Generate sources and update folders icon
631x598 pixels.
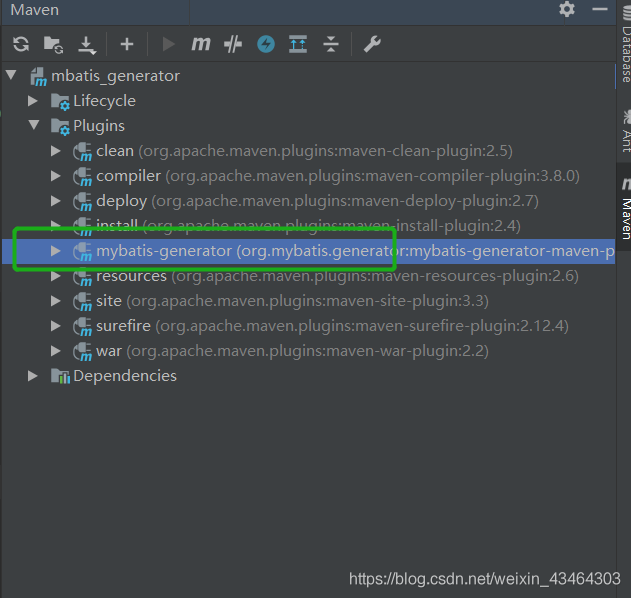tap(54, 44)
